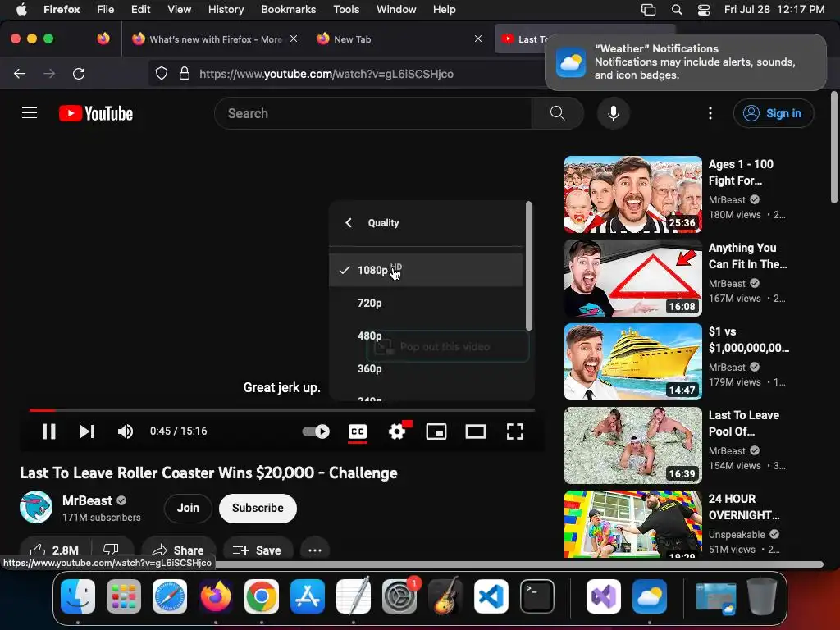Go to YouTube home via logo
This screenshot has height=630, width=840.
(x=96, y=113)
